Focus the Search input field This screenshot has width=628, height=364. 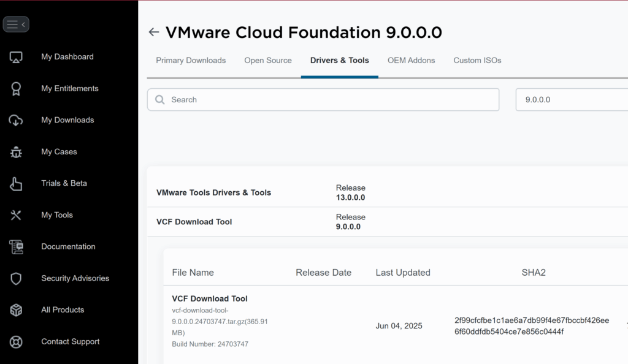(x=323, y=100)
